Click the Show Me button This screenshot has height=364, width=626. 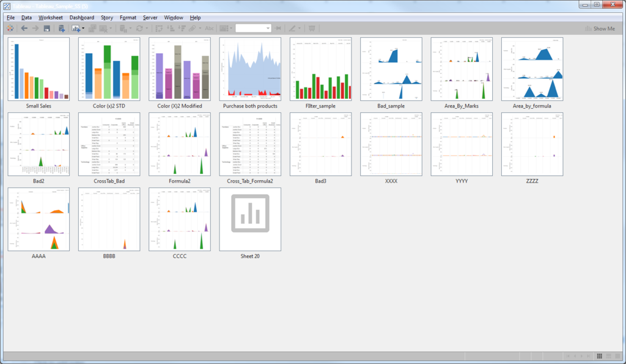(600, 29)
